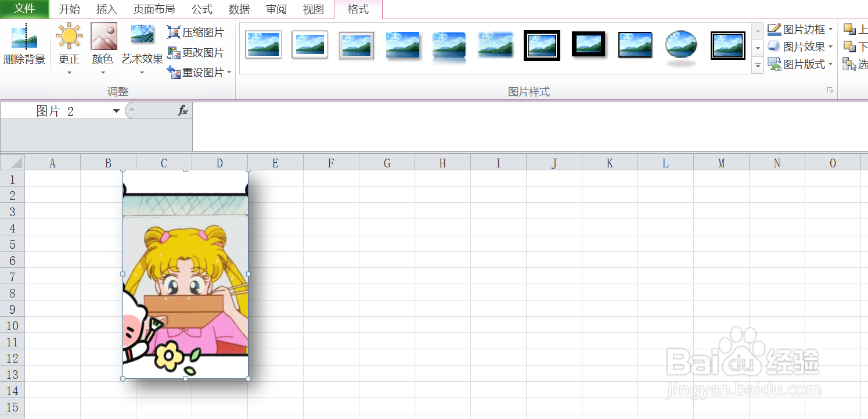
Task: Click the picture's bottom-right corner handle
Action: (248, 379)
